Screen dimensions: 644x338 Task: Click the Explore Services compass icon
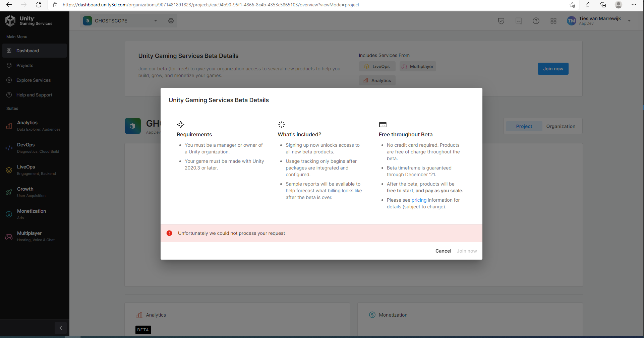point(9,80)
